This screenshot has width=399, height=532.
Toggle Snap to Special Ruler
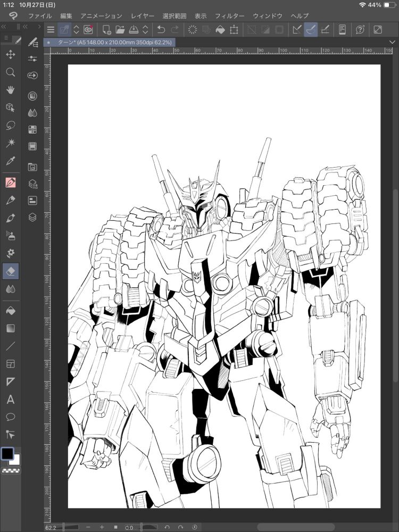coord(311,29)
